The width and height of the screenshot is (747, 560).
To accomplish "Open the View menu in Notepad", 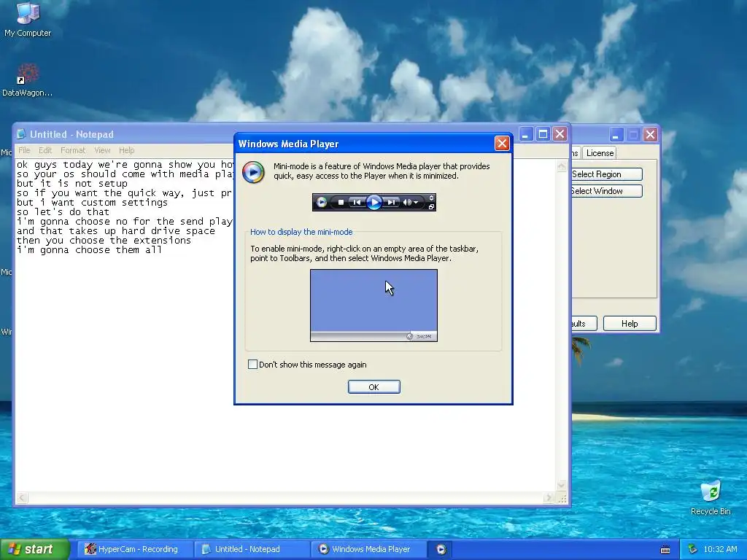I will point(102,150).
